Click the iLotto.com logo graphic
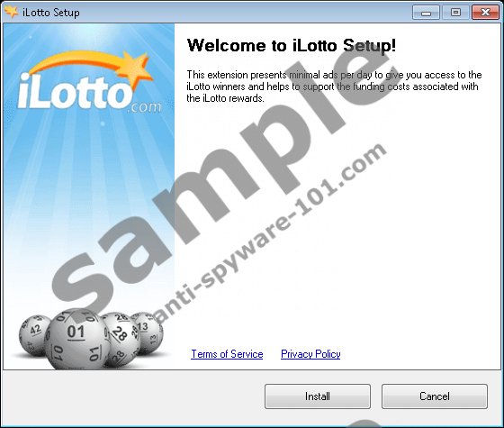Screen dimensions: 504x428 [88, 82]
